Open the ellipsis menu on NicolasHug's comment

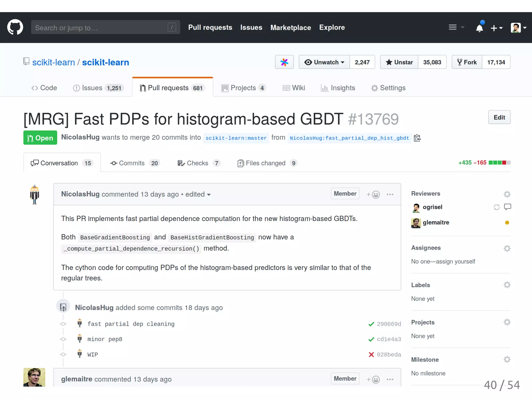(x=390, y=194)
